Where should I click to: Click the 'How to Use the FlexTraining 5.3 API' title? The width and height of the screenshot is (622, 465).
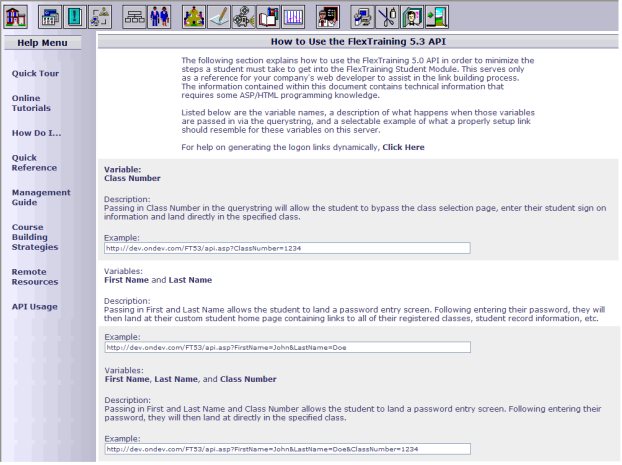point(358,42)
